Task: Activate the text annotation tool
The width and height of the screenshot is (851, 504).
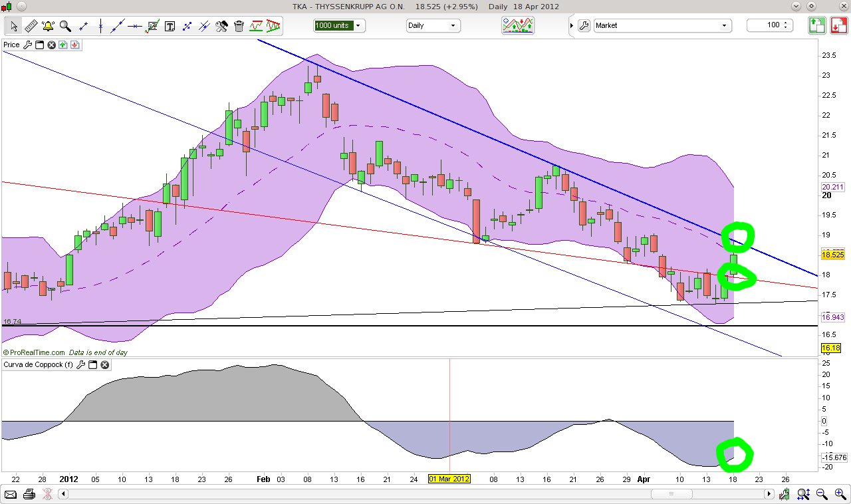Action: [x=170, y=26]
